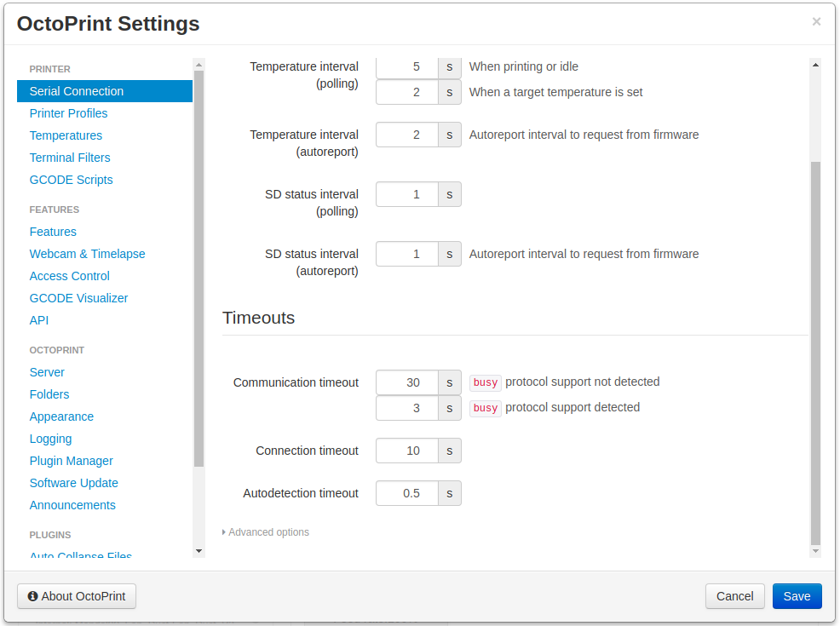Open Access Control settings
840x626 pixels.
[69, 275]
